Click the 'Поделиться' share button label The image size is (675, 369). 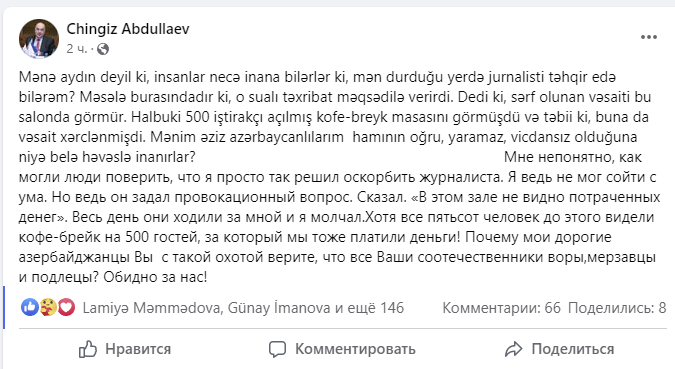[573, 349]
